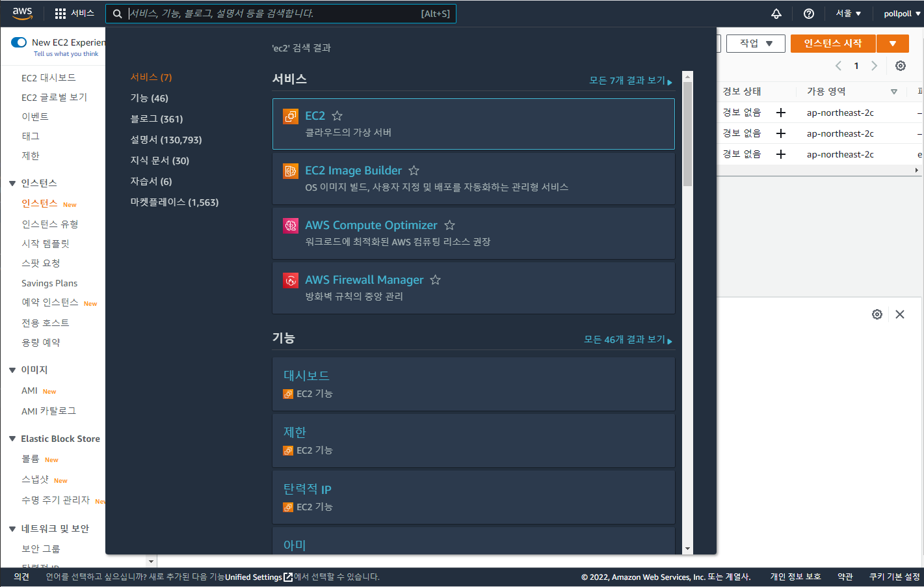Filter results by 자습서 (6)
Image resolution: width=924 pixels, height=587 pixels.
coord(151,182)
